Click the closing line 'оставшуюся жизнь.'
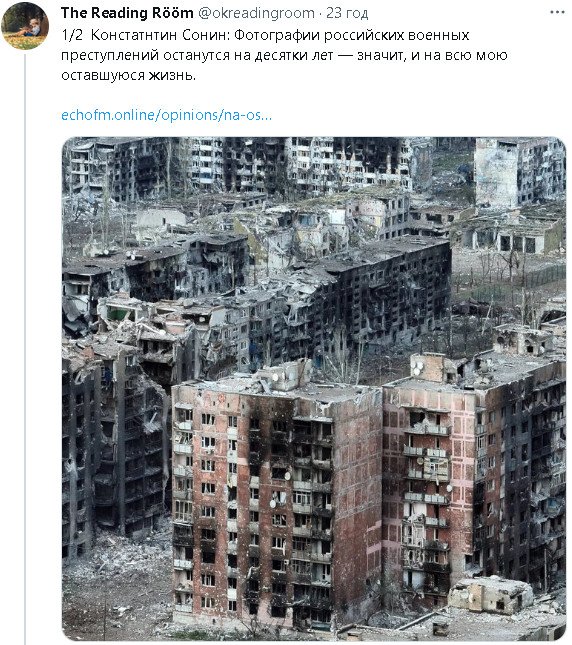Screen dimensions: 572x645 (129, 75)
